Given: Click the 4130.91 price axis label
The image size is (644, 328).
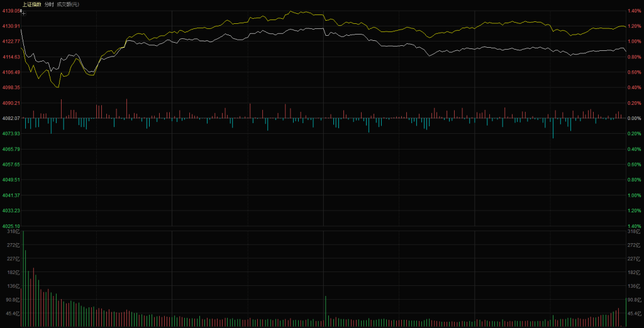Looking at the screenshot, I should click(11, 26).
